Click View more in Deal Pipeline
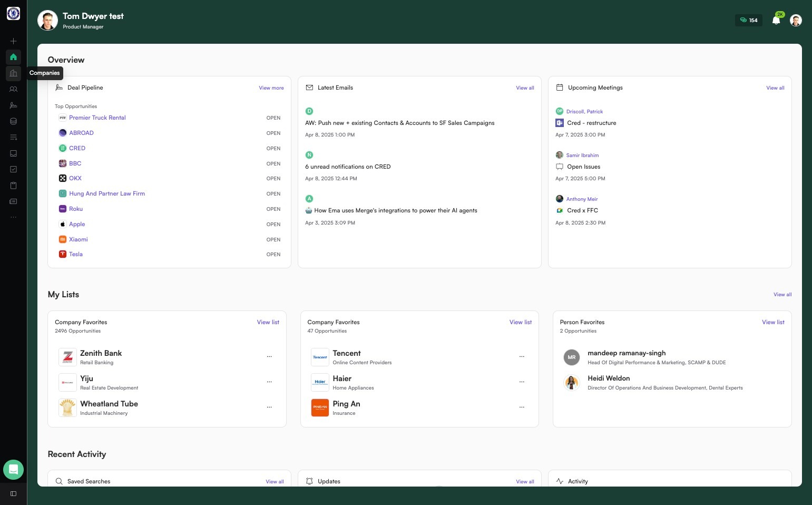The width and height of the screenshot is (812, 505). coord(271,88)
